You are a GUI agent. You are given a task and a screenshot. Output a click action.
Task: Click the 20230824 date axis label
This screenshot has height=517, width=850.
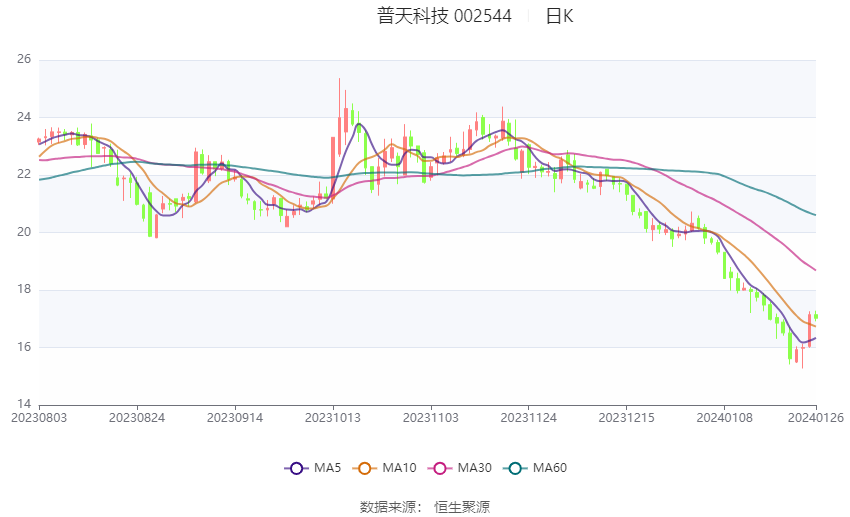coord(137,418)
